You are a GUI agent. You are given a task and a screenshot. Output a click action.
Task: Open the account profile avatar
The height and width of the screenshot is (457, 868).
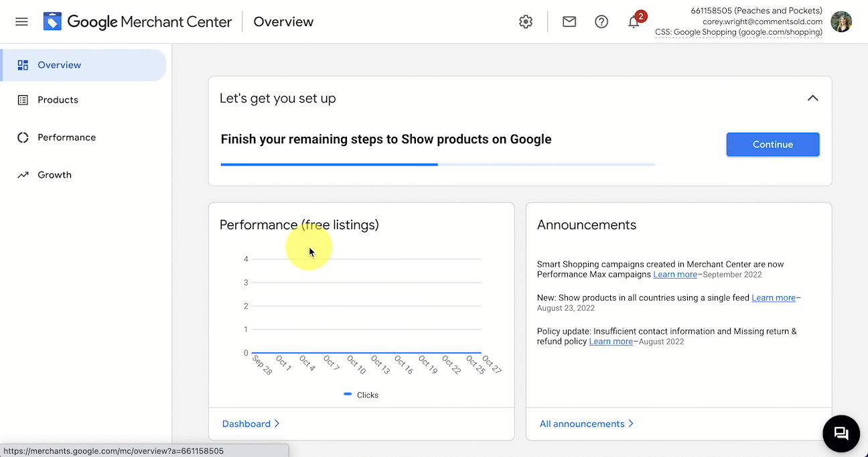coord(841,21)
